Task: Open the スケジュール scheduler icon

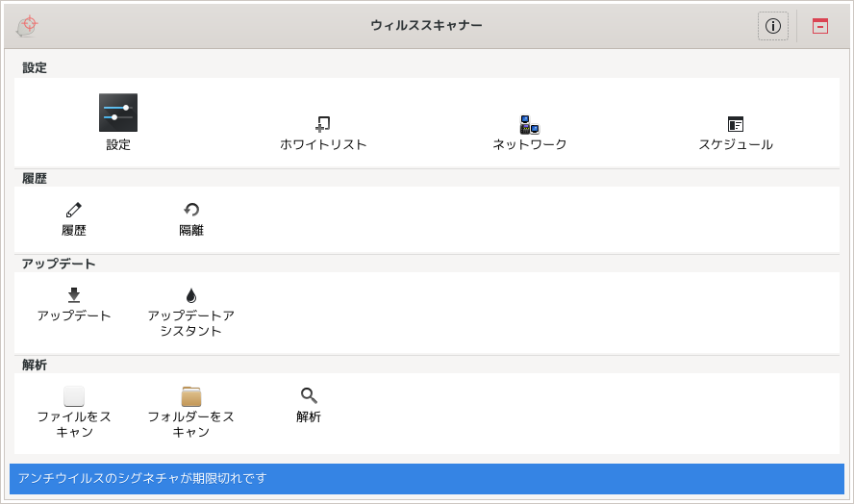Action: [736, 124]
